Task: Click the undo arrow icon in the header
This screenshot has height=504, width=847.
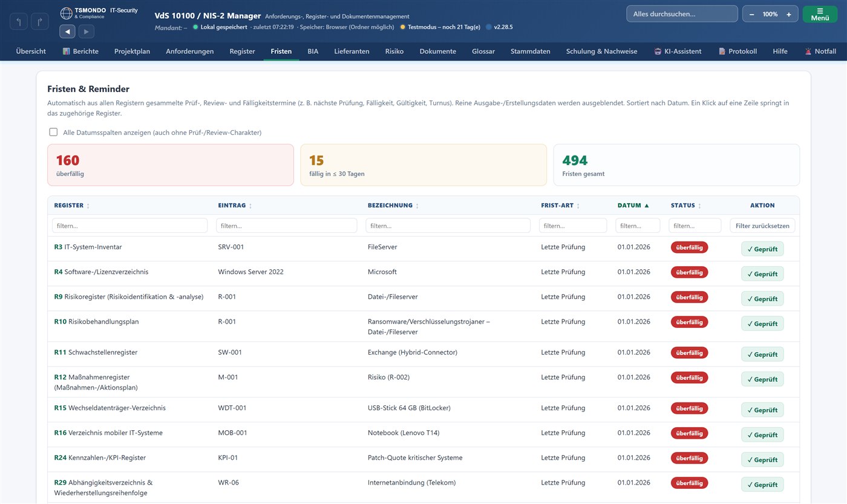Action: (19, 22)
